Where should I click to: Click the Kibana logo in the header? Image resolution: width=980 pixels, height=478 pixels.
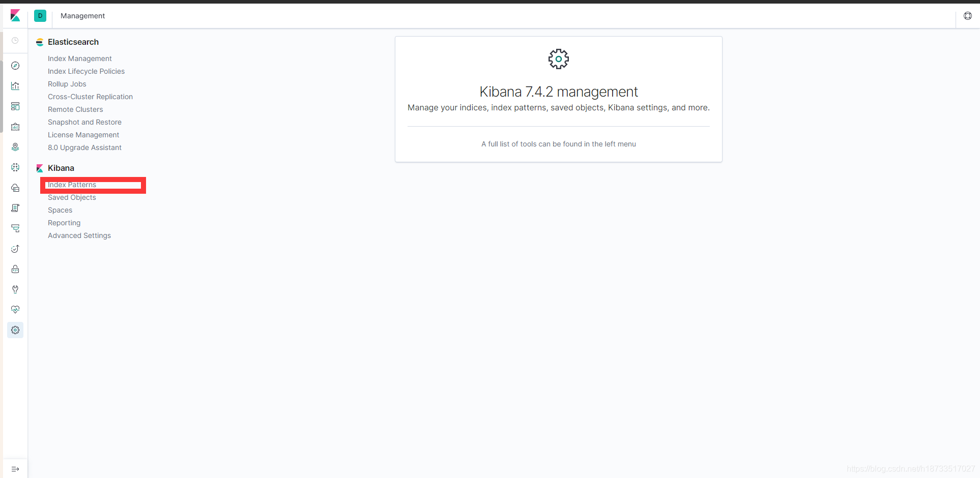point(15,16)
